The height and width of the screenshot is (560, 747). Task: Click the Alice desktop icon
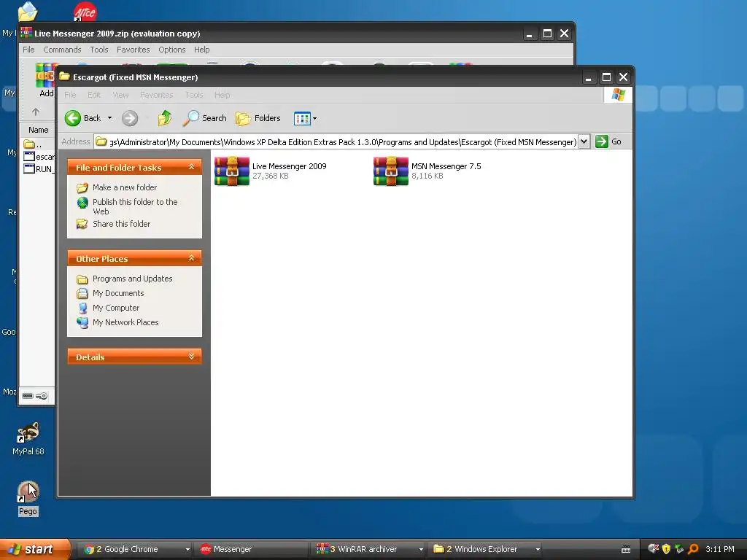(85, 12)
